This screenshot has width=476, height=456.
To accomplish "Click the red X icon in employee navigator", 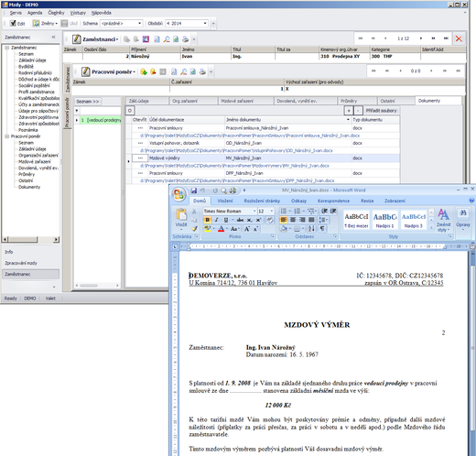I will coord(459,38).
